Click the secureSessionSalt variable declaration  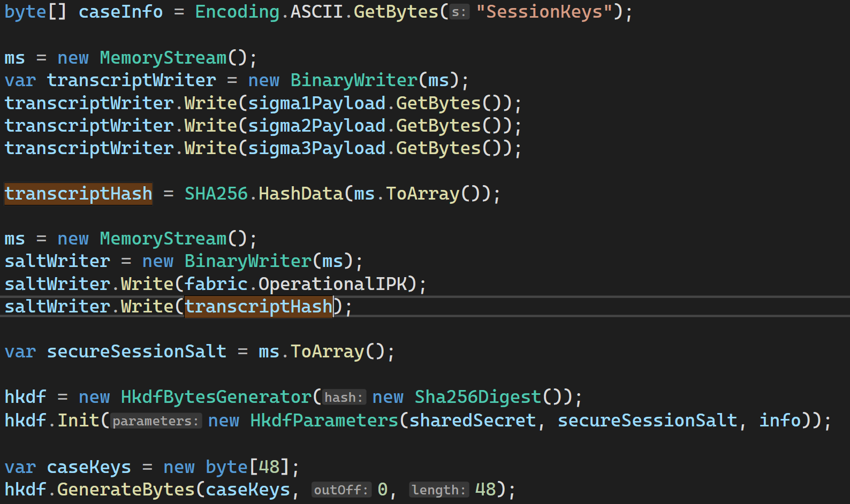point(136,352)
